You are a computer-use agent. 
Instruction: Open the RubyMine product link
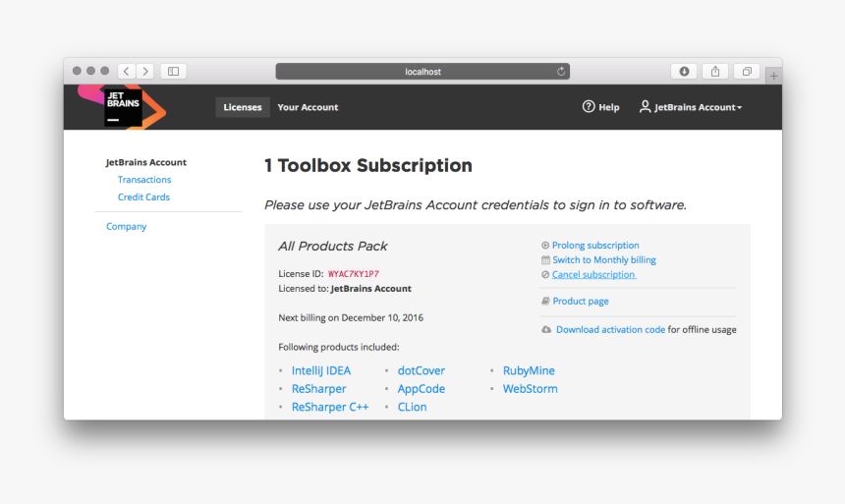(529, 370)
